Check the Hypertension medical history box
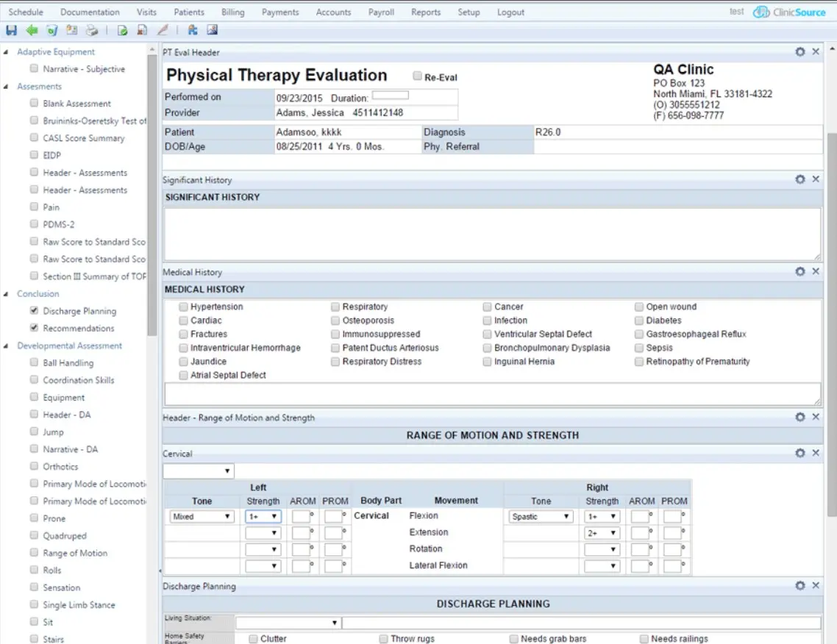Viewport: 837px width, 644px height. (x=182, y=307)
